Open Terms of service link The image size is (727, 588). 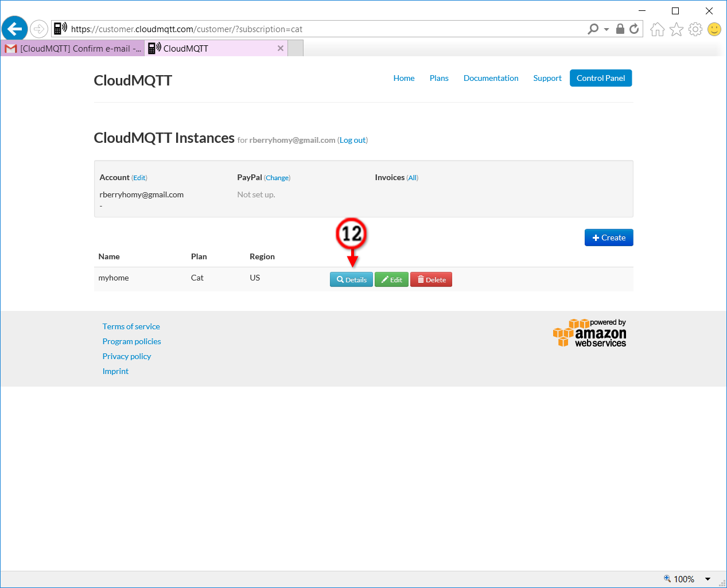(131, 326)
